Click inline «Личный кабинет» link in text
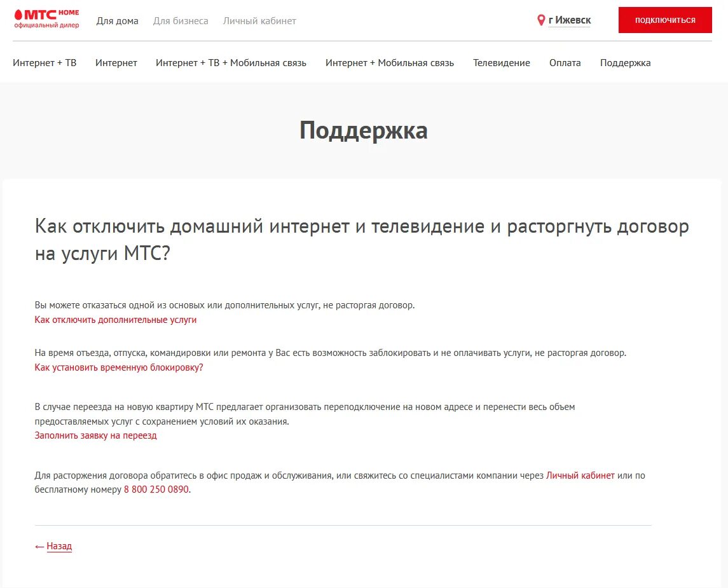The height and width of the screenshot is (588, 728). point(580,475)
